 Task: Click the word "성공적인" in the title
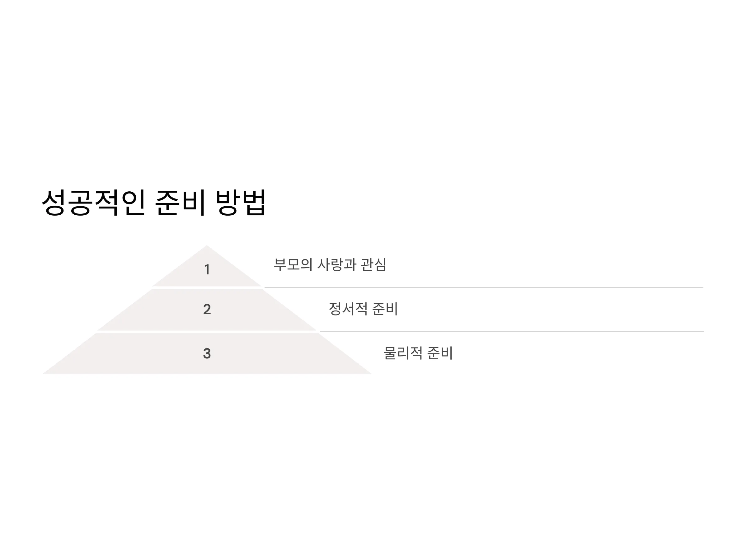point(94,203)
